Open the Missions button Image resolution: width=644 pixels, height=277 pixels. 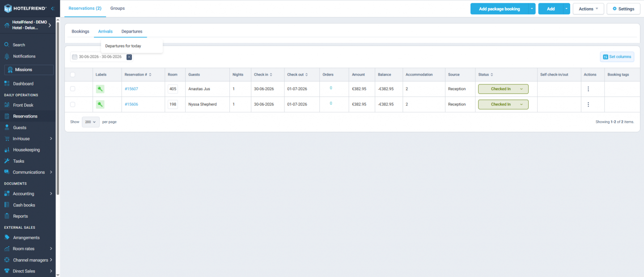pos(29,70)
